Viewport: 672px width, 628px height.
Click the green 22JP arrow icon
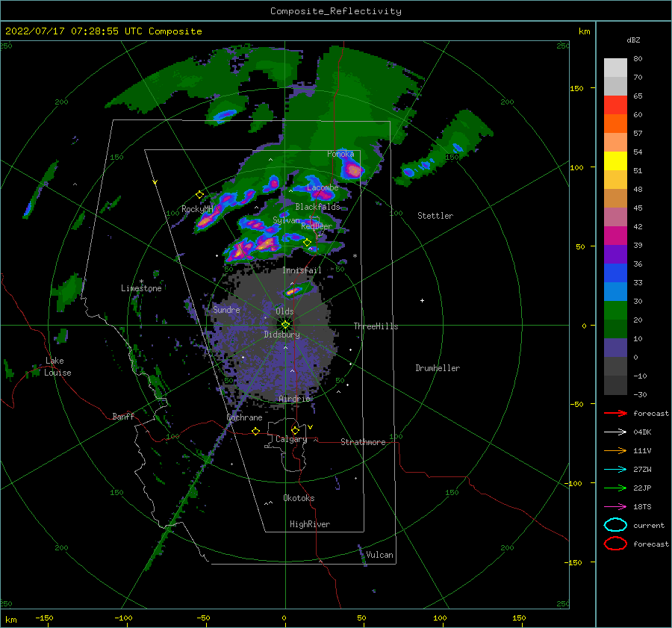point(615,488)
